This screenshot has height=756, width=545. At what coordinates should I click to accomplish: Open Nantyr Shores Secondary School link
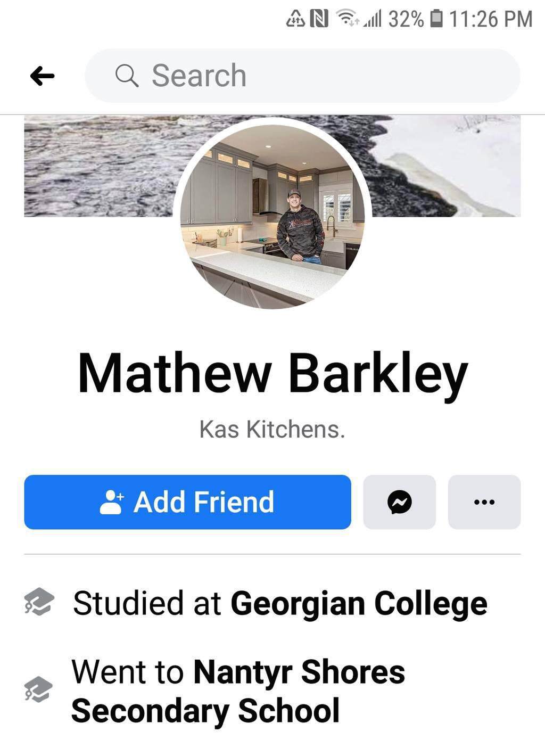pos(238,691)
